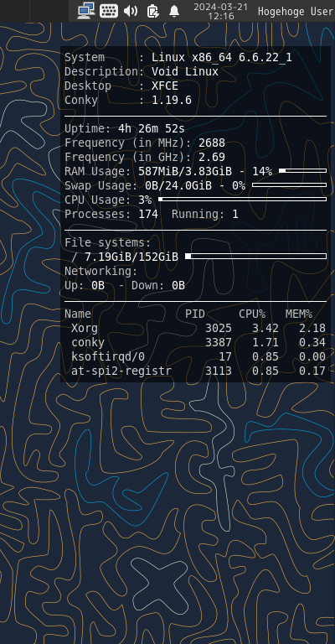Click the root filesystem usage bar
335x644 pixels.
pyautogui.click(x=256, y=257)
